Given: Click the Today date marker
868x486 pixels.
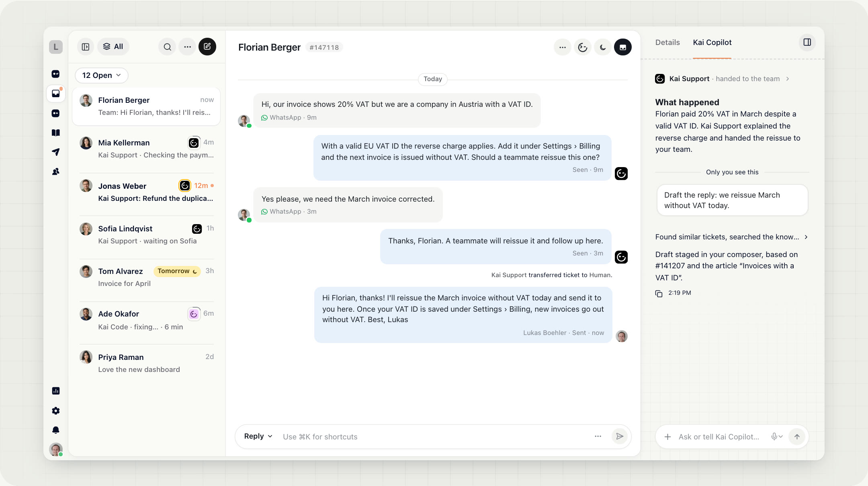Looking at the screenshot, I should point(433,79).
